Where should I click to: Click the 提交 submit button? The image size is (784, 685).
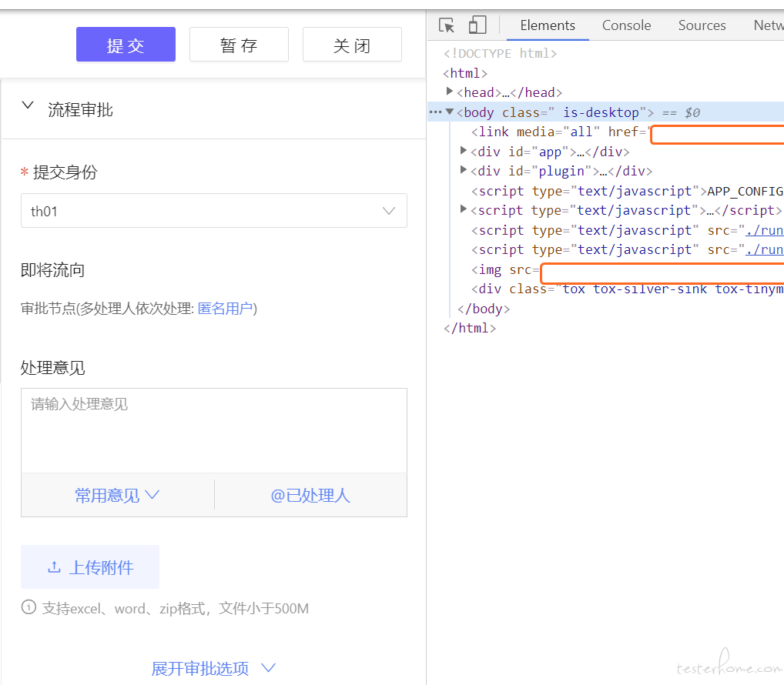coord(126,45)
